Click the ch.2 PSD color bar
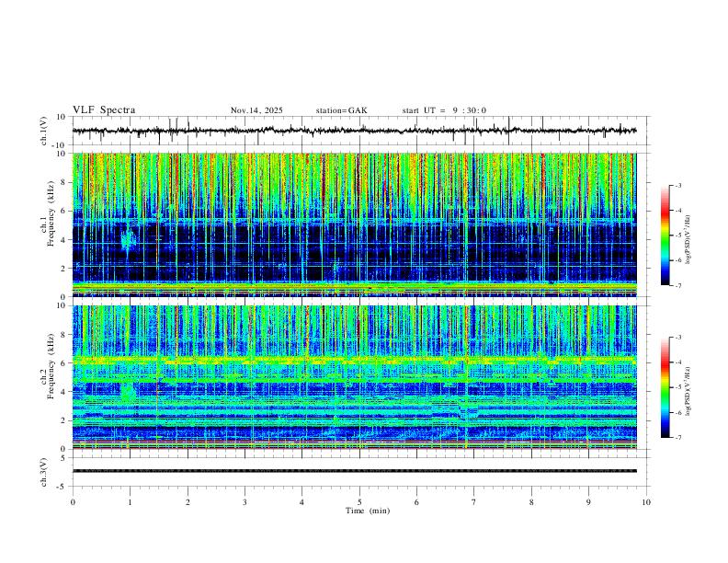 665,387
